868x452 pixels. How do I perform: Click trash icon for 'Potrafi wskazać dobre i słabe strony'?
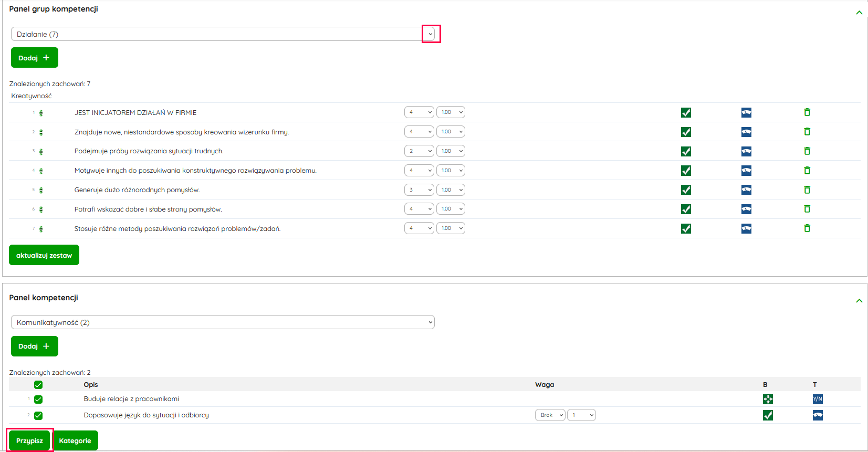click(807, 209)
